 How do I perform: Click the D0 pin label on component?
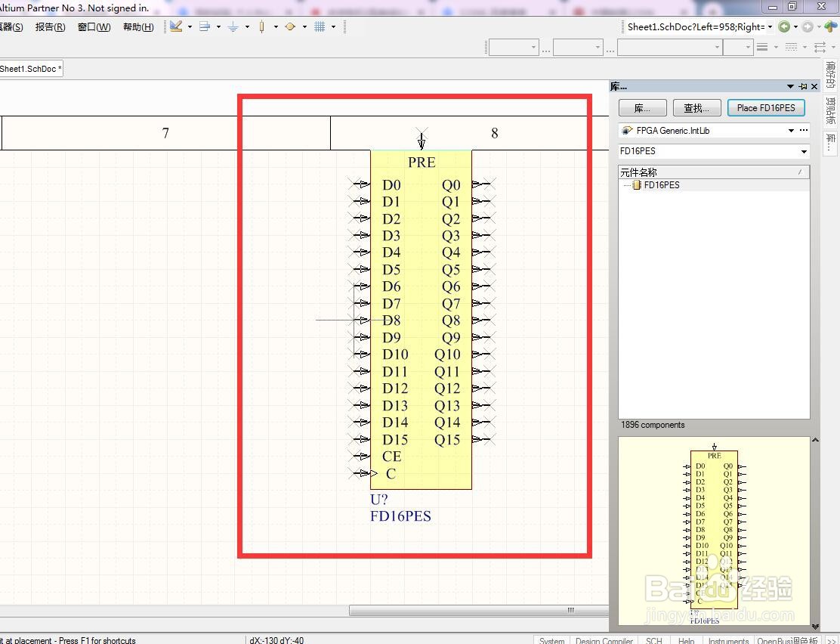391,185
